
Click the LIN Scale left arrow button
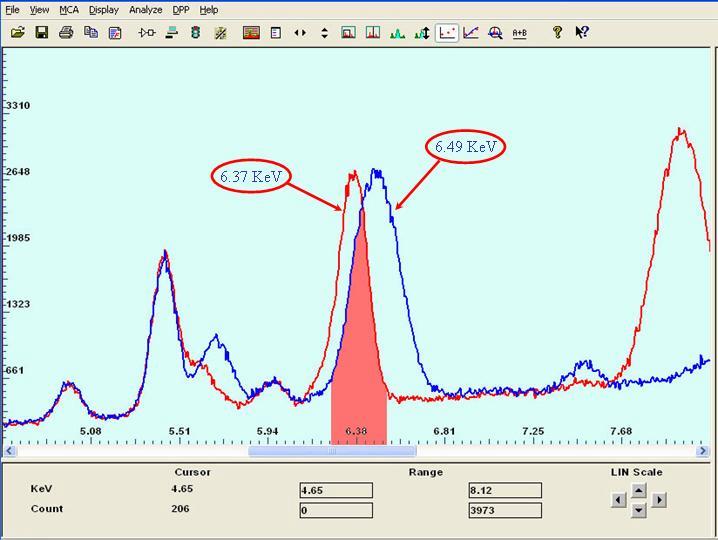[x=619, y=500]
